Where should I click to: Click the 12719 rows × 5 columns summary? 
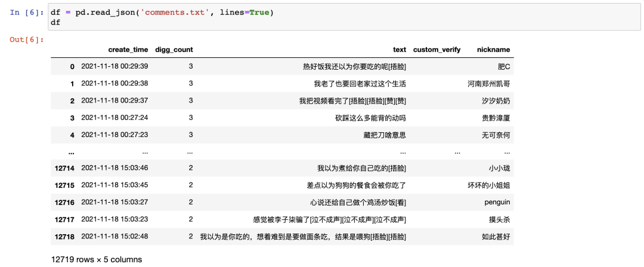(97, 260)
